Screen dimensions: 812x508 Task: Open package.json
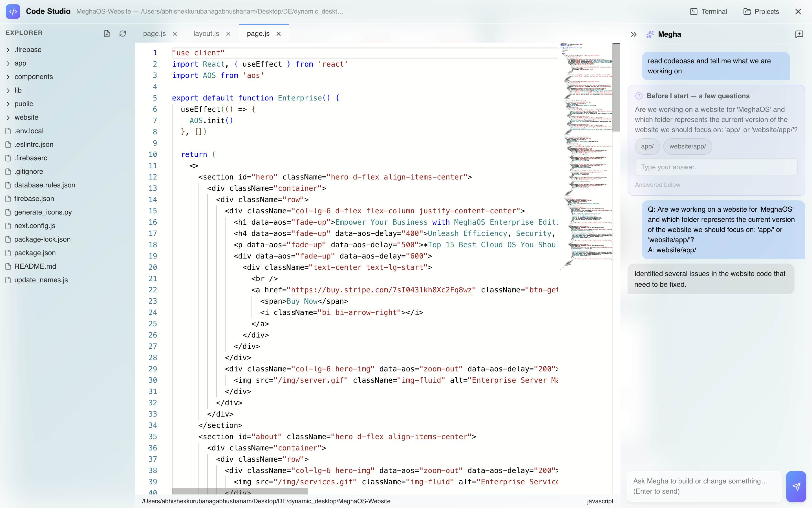(67, 253)
